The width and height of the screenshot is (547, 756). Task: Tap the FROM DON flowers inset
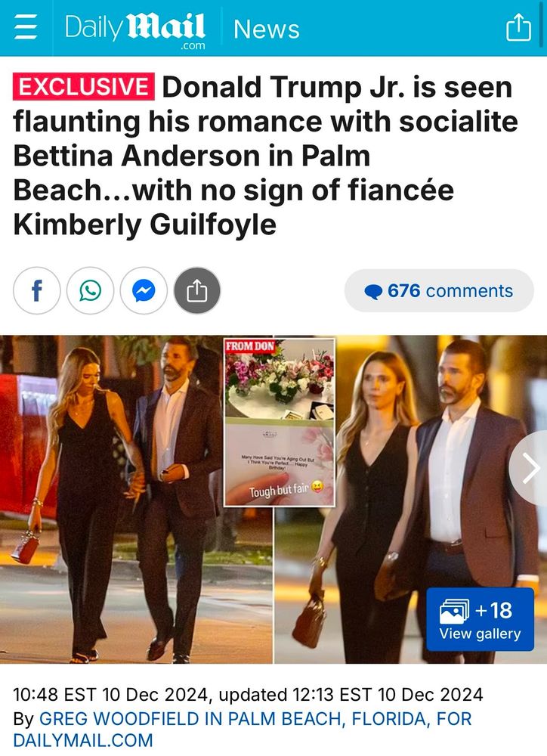pos(280,379)
